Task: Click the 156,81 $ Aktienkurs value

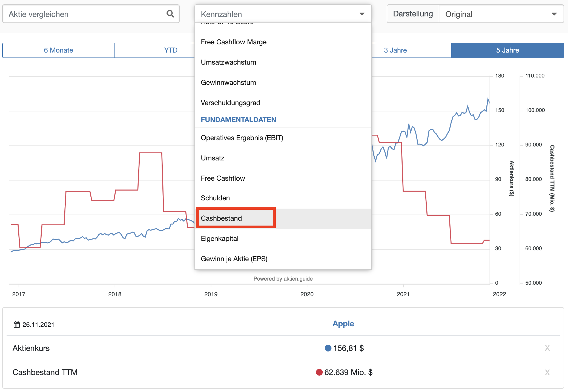Action: coord(348,348)
